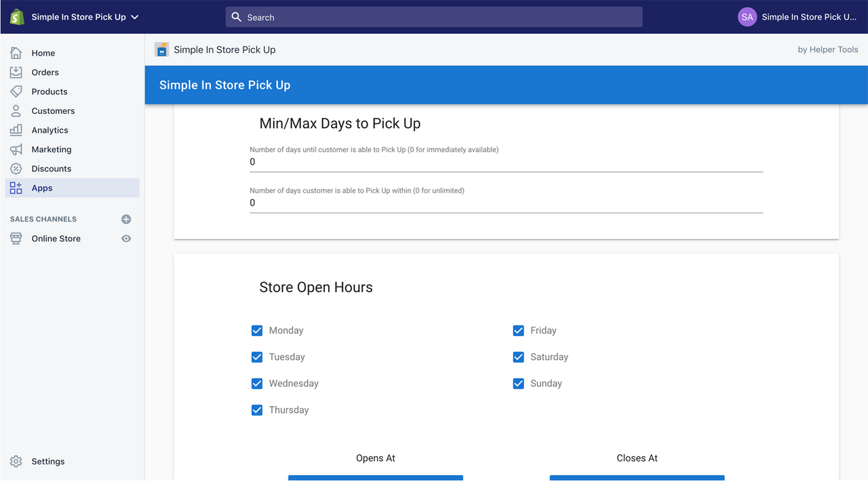Uncheck the Monday pickup checkbox
Image resolution: width=868 pixels, height=488 pixels.
[257, 330]
